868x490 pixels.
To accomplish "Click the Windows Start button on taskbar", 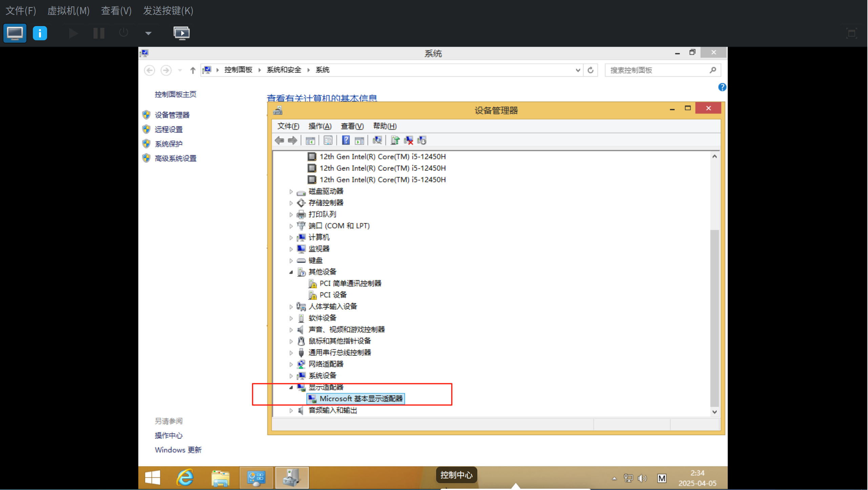I will coord(152,478).
